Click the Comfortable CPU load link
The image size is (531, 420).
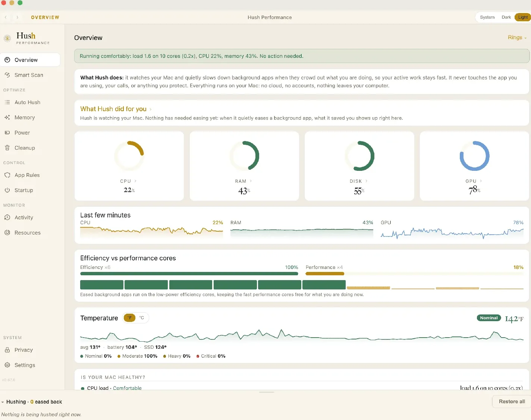coord(127,388)
